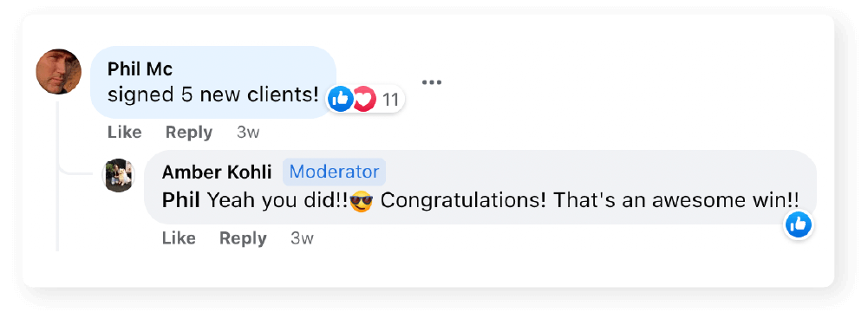Click the 3w timestamp on Phil's comment
Viewport: 868px width, 325px height.
click(x=248, y=133)
